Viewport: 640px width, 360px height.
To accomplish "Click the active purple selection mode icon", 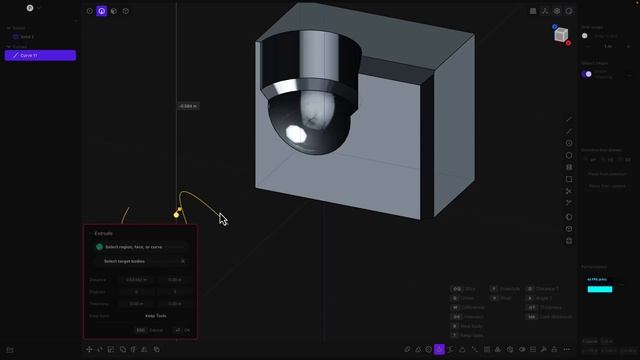I will pos(102,11).
